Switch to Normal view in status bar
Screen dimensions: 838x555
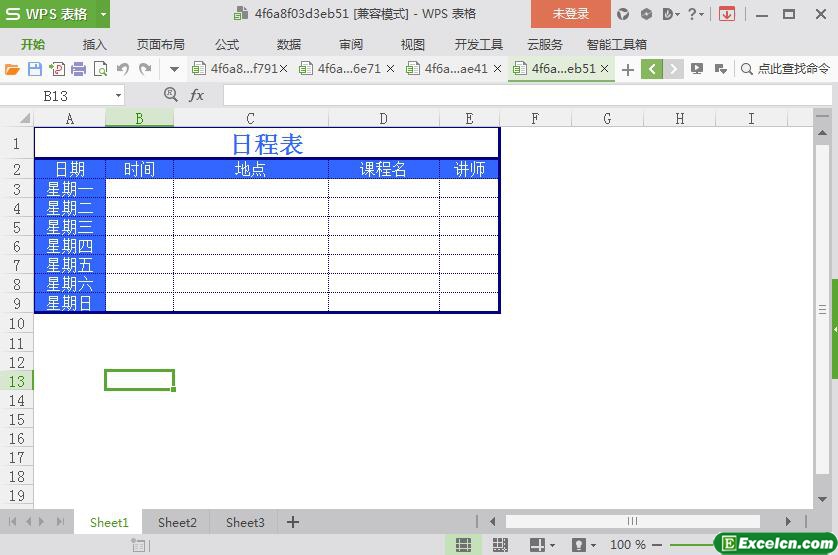pos(463,545)
